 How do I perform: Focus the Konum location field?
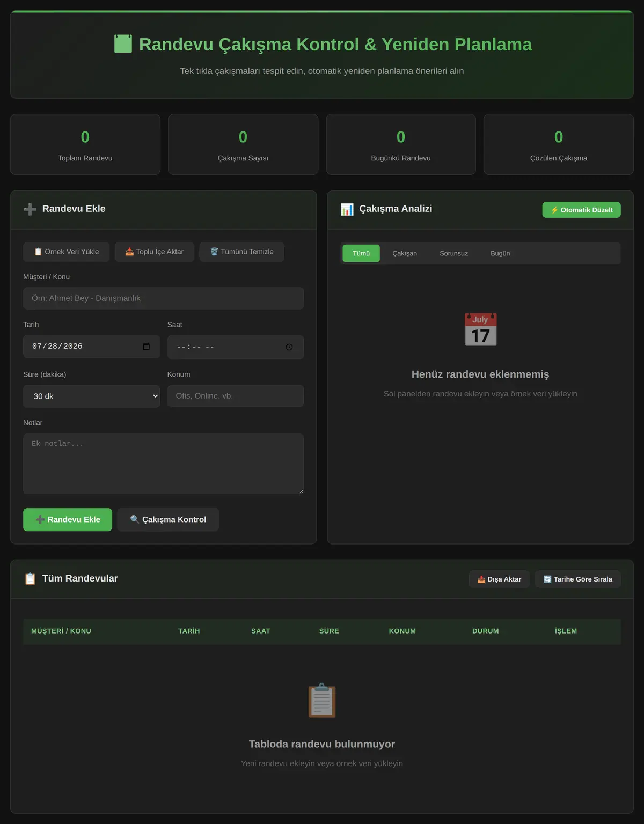236,396
